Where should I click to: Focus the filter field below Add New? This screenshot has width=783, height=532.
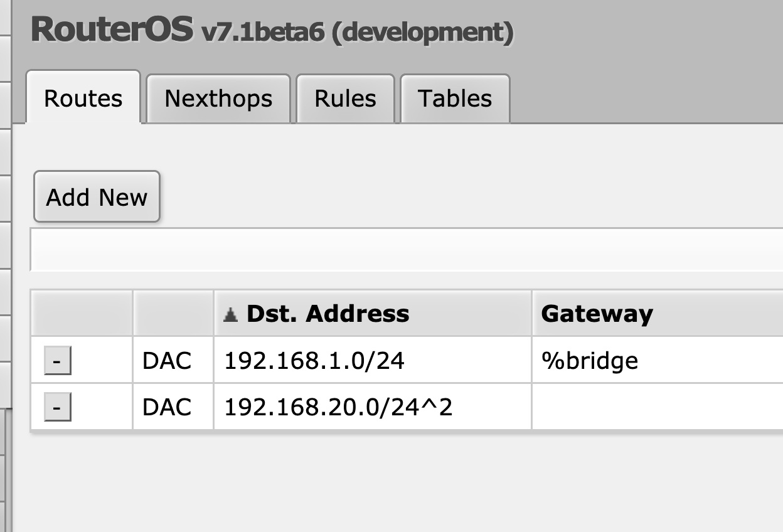[x=402, y=249]
